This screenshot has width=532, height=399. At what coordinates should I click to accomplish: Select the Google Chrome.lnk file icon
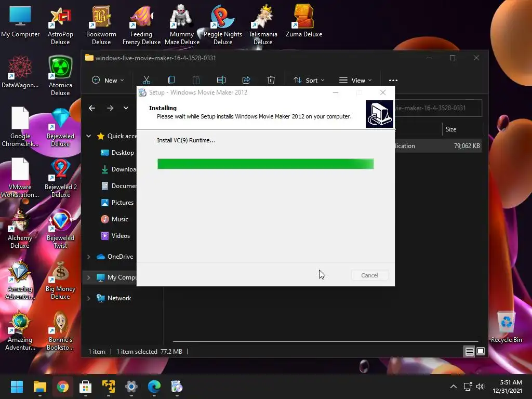click(20, 127)
